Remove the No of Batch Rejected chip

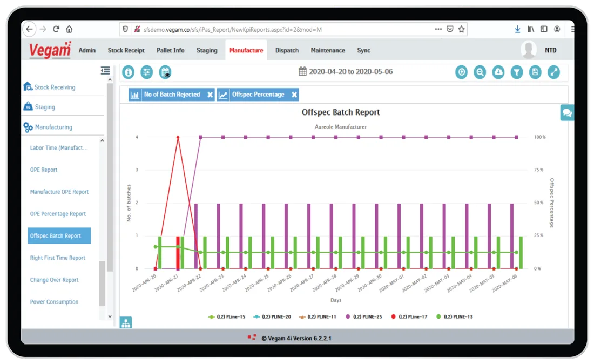click(210, 95)
